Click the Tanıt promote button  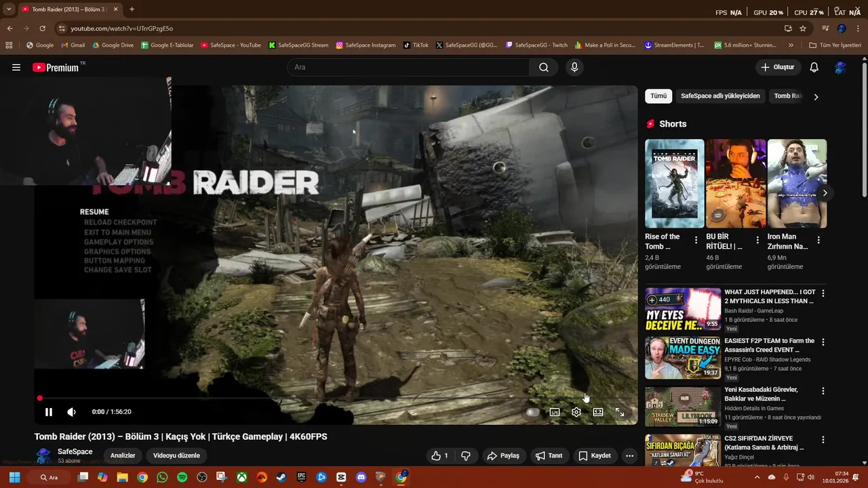click(549, 455)
